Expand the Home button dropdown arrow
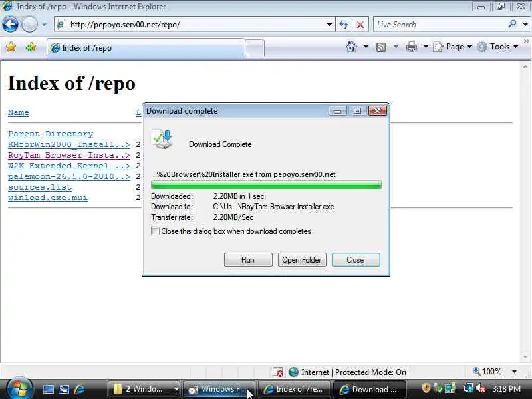532x399 pixels. [366, 47]
